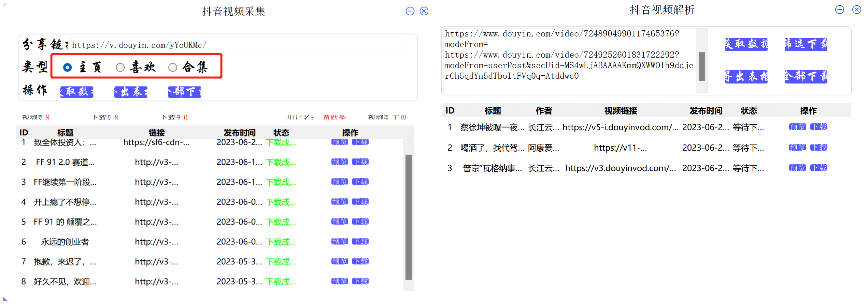Click 全部下载 button in the 解析 window
Screen dimensions: 868x304
(x=806, y=77)
